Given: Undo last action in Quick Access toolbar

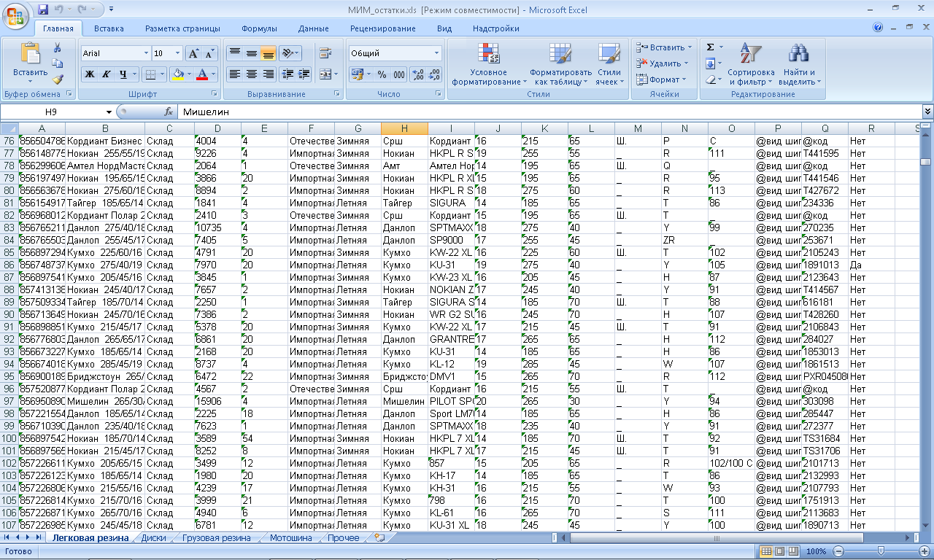Looking at the screenshot, I should click(59, 9).
